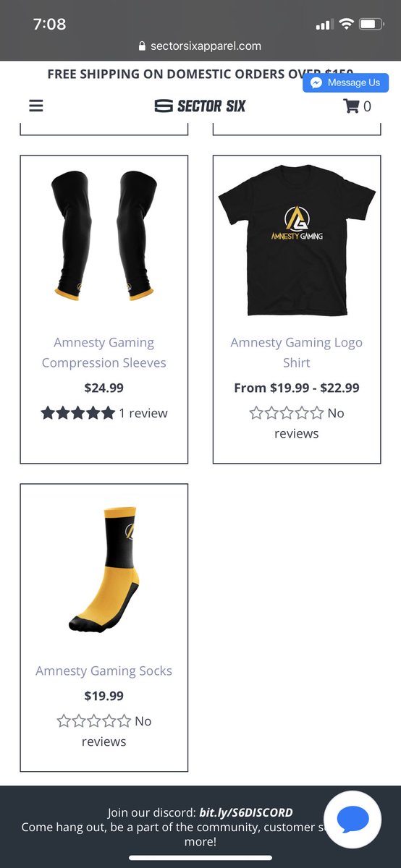The image size is (401, 868).
Task: Open the Amnesty Gaming Socks link
Action: pyautogui.click(x=104, y=671)
